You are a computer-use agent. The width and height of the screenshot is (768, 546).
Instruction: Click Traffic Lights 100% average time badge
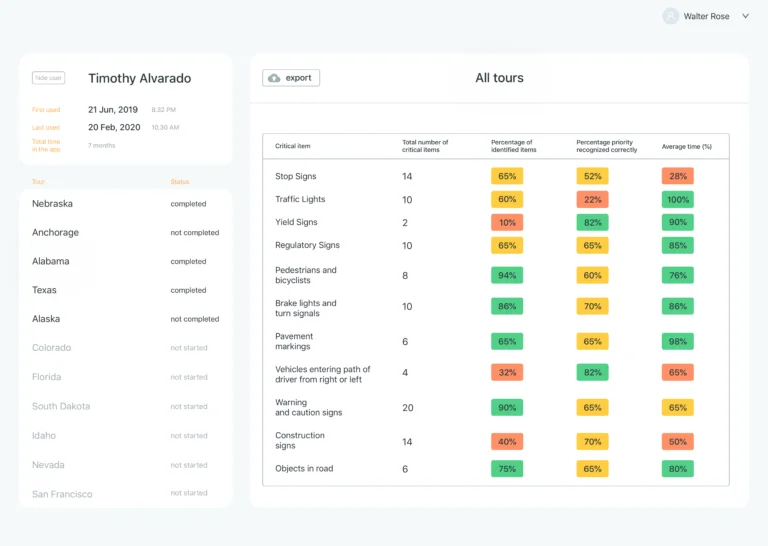(x=678, y=199)
